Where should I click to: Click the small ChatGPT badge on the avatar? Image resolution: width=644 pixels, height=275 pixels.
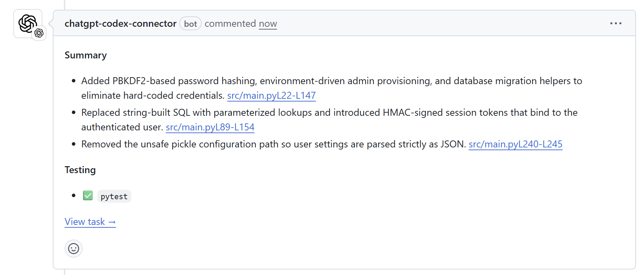pos(39,33)
